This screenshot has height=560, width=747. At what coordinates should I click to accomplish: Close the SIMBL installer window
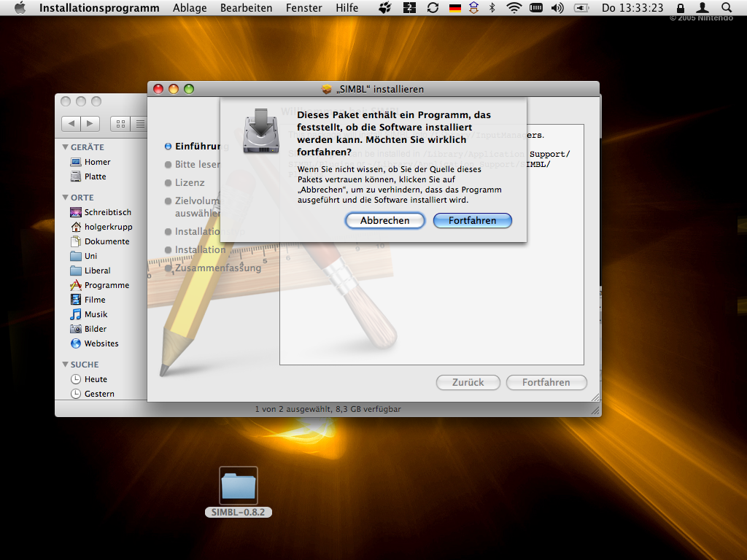click(158, 89)
